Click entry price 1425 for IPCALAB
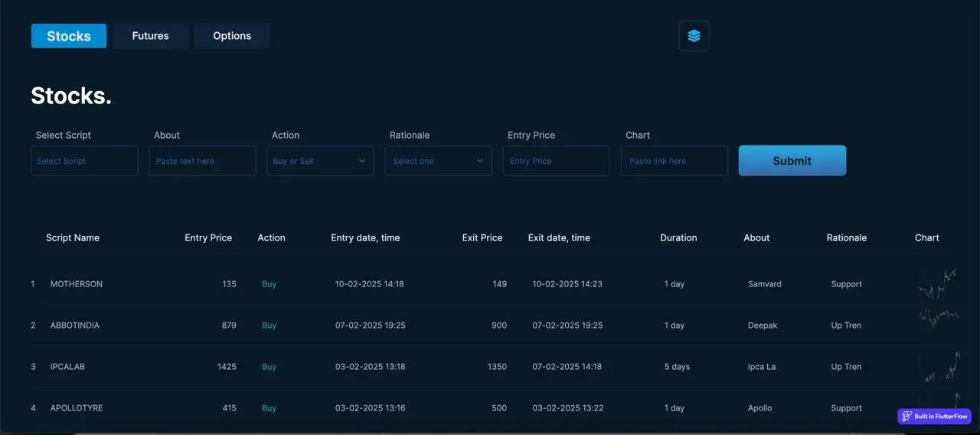 [227, 367]
